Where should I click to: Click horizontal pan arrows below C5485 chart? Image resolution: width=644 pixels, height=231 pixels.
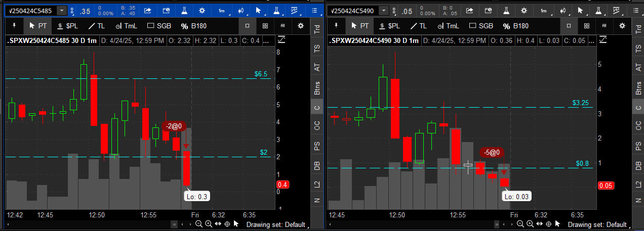218,224
